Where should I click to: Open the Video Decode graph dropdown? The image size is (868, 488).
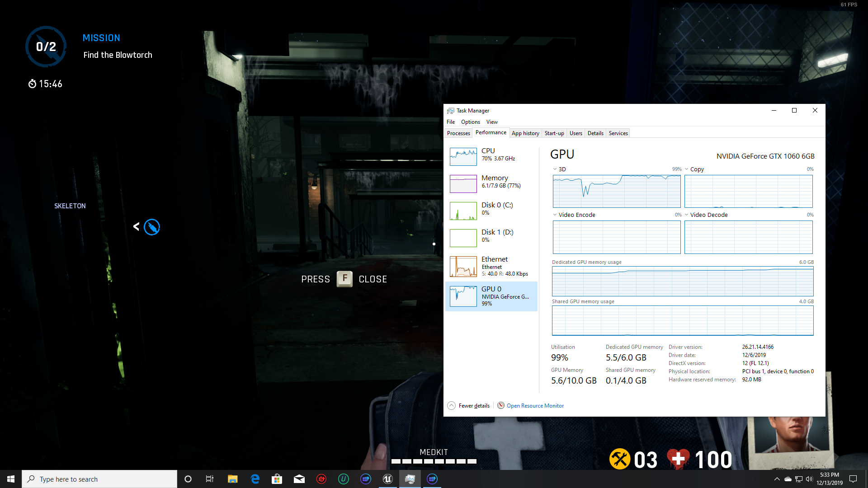coord(687,215)
